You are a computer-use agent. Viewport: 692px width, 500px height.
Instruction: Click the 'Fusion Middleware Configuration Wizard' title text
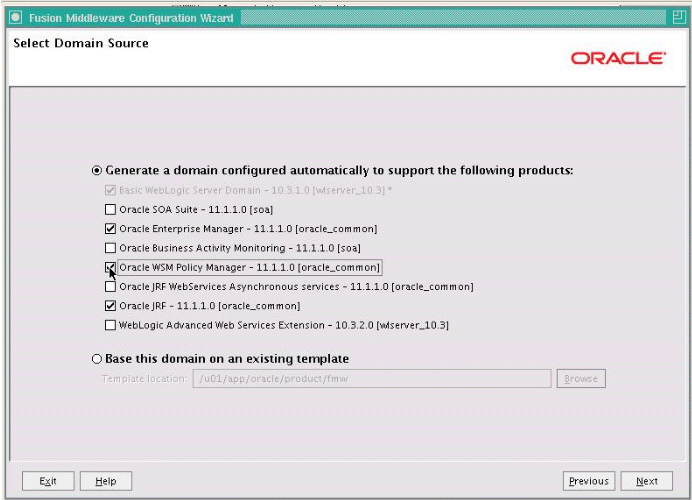click(131, 18)
